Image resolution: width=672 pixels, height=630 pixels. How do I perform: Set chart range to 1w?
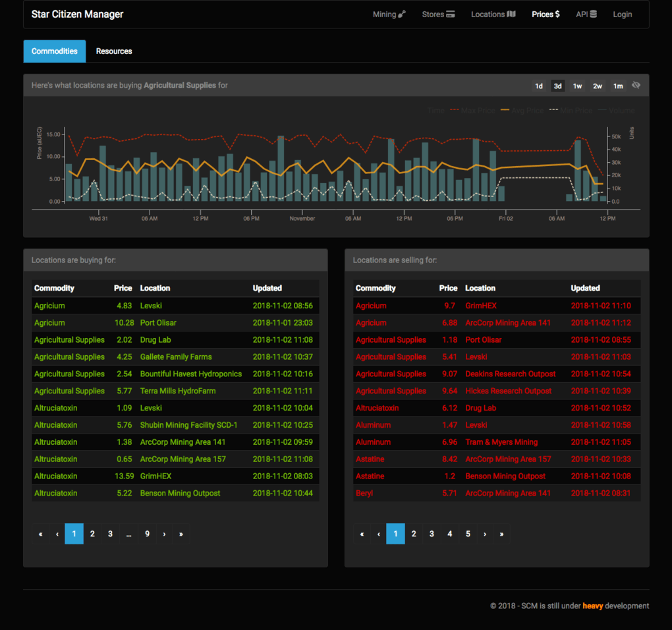click(x=577, y=86)
